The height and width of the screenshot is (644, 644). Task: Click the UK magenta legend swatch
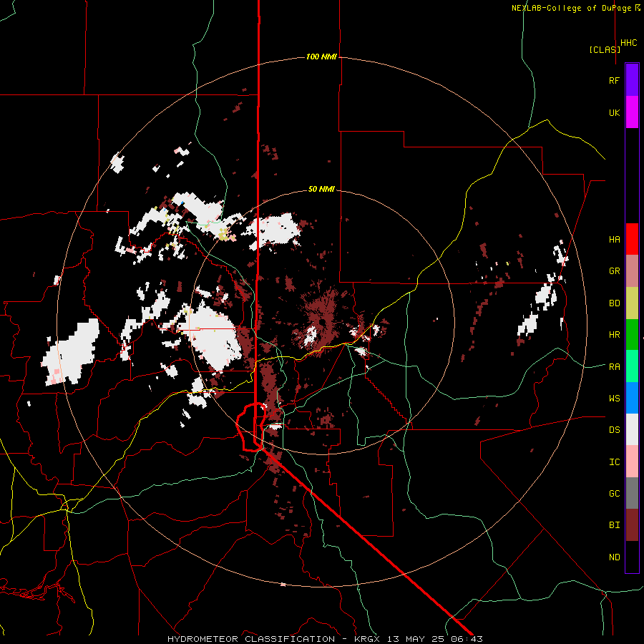tap(632, 112)
